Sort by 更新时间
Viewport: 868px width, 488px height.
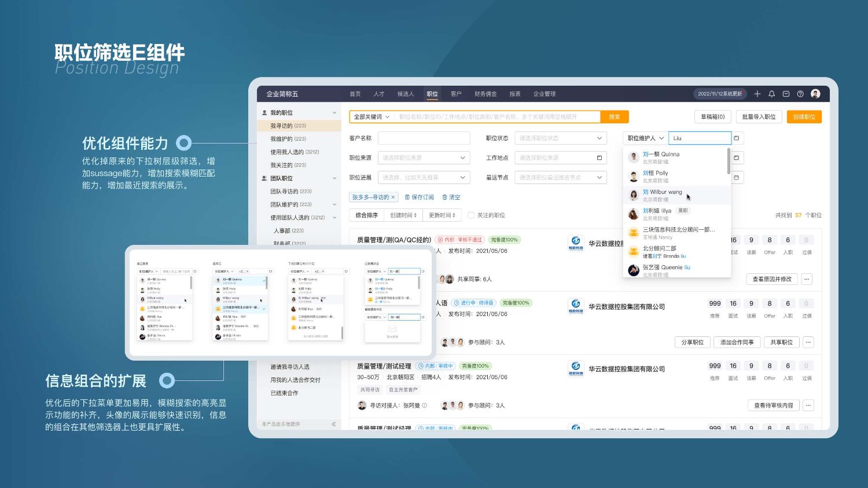coord(442,215)
